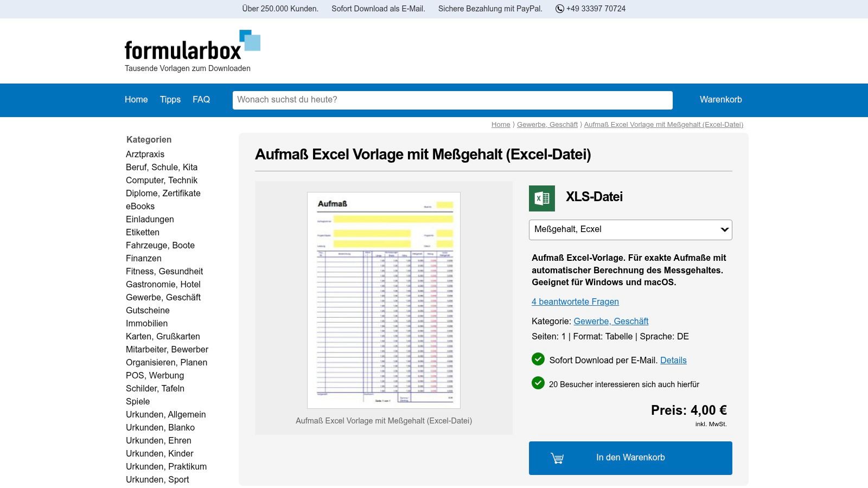
Task: Click the green Excel XLS file icon
Action: [542, 198]
